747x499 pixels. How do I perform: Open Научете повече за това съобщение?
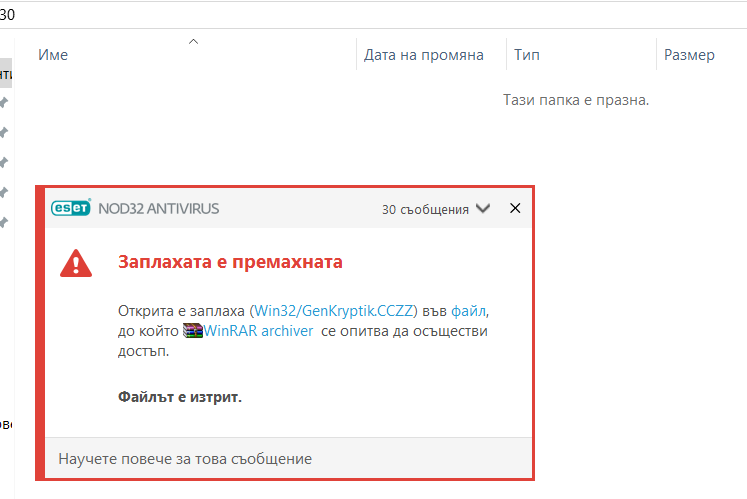coord(185,458)
